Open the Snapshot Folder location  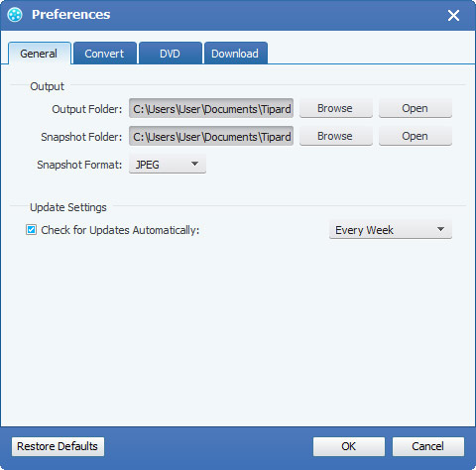click(x=416, y=136)
